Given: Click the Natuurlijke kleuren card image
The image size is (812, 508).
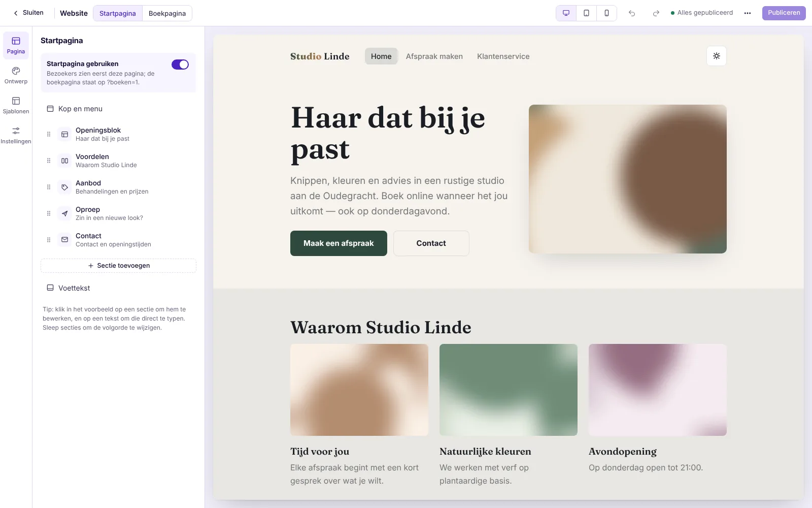Looking at the screenshot, I should click(x=509, y=390).
